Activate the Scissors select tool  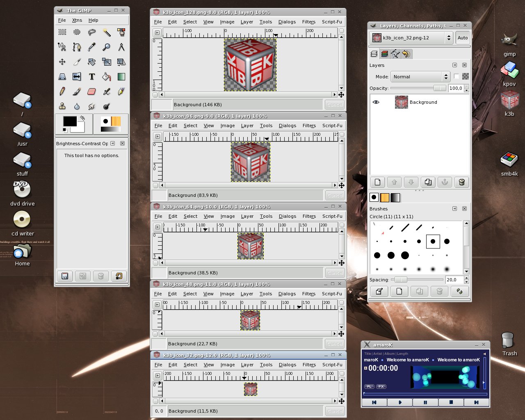tap(62, 47)
